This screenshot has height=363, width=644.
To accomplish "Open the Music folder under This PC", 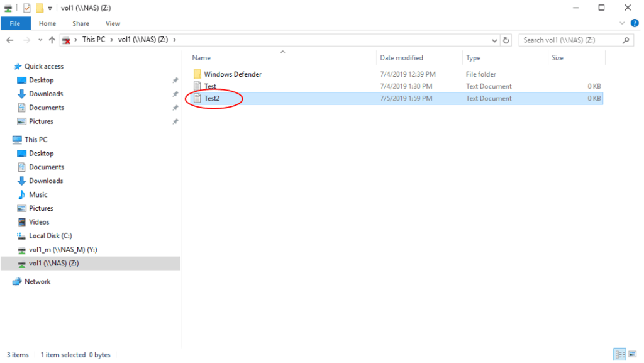I will [x=38, y=194].
